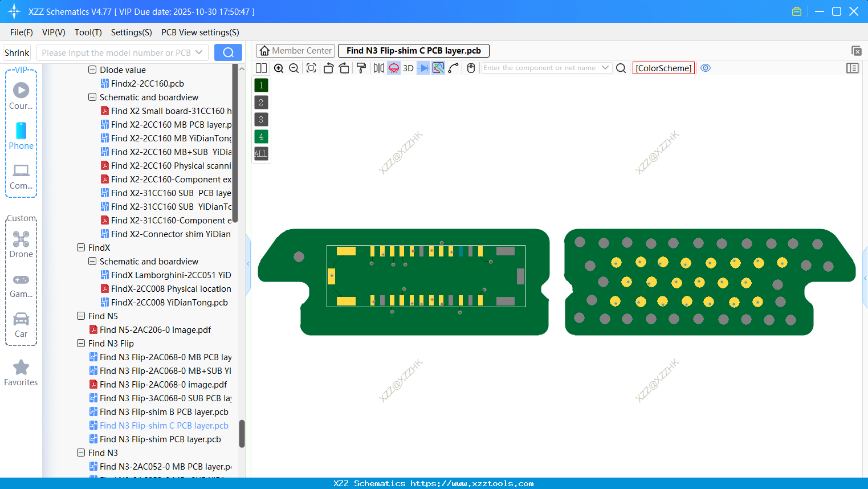
Task: Collapse the Diode value tree node
Action: pos(92,70)
